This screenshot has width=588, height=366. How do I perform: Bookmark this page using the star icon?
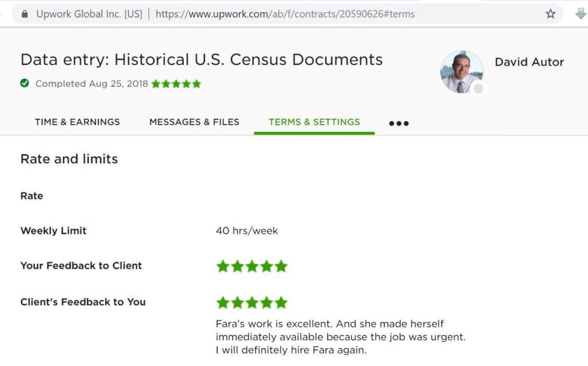click(x=550, y=14)
